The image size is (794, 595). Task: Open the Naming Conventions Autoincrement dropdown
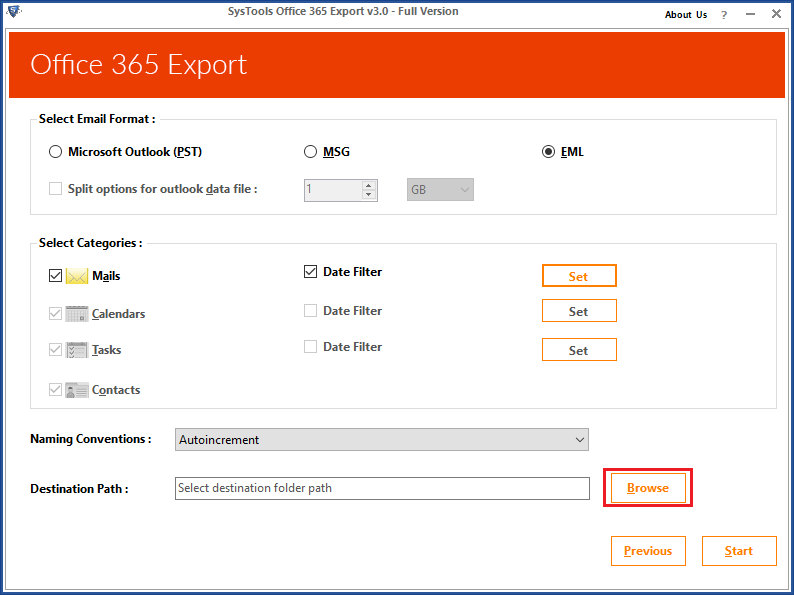tap(382, 440)
